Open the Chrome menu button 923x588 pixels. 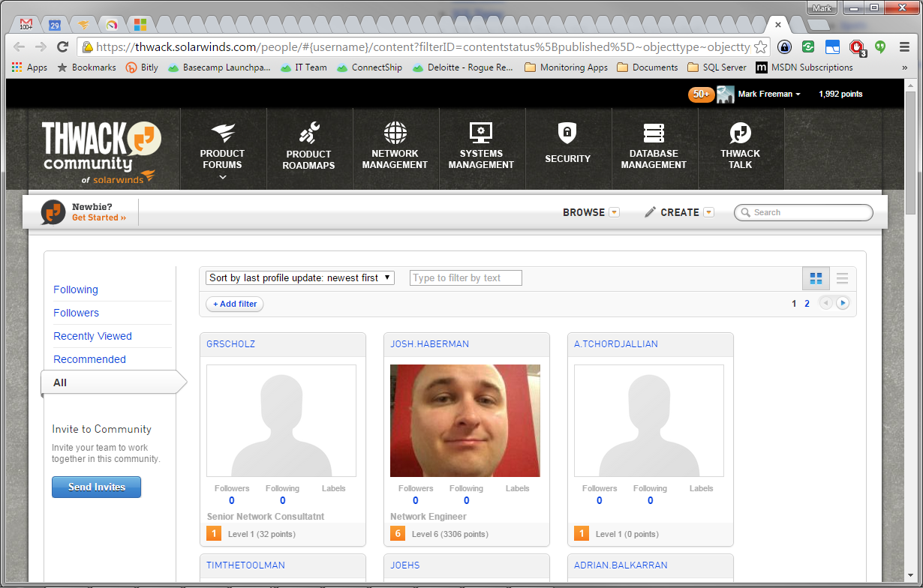pos(903,46)
